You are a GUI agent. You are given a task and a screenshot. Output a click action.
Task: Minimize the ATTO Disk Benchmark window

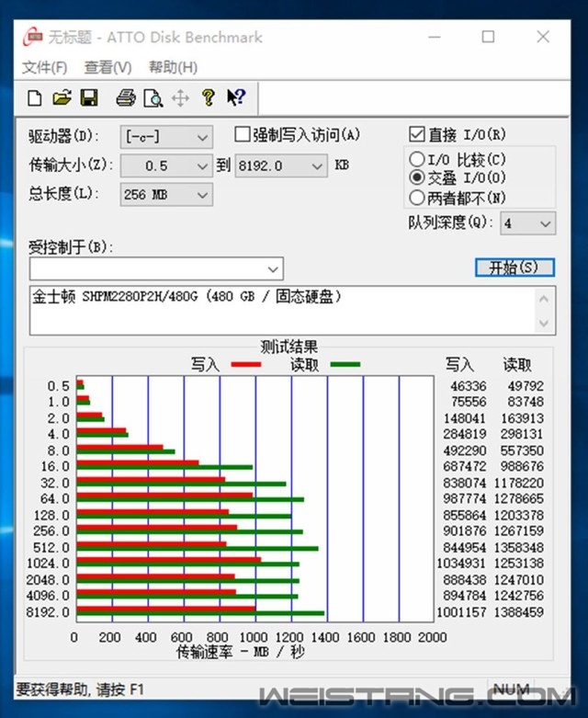tap(435, 37)
